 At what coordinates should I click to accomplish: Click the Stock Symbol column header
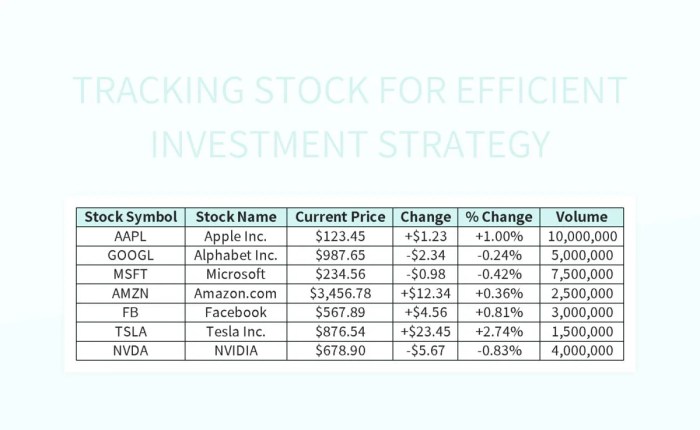click(131, 217)
